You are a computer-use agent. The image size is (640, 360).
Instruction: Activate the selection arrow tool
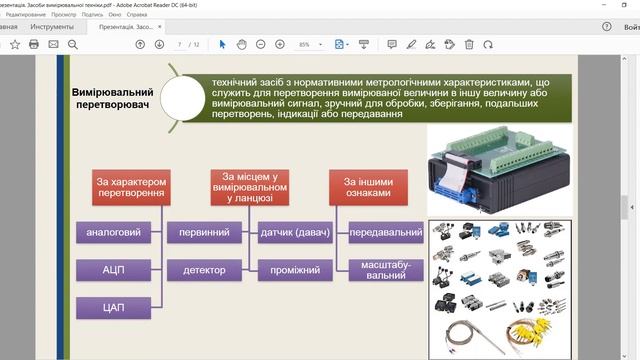coord(222,44)
